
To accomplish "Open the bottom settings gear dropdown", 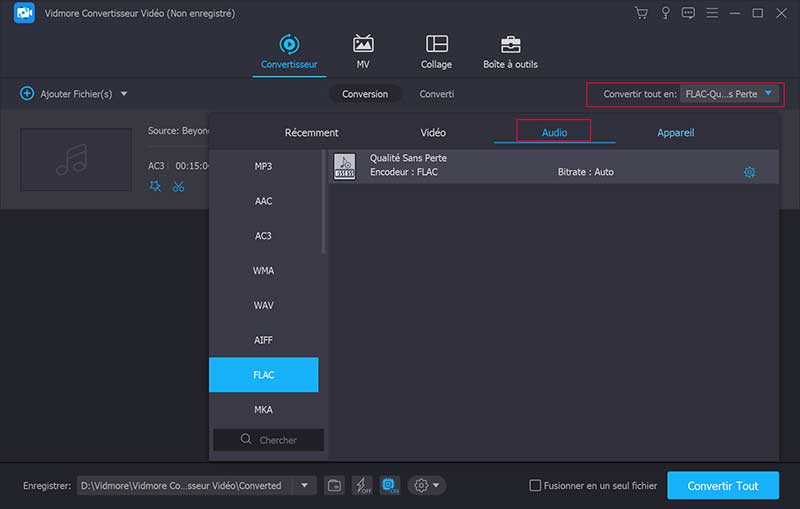I will click(x=427, y=486).
